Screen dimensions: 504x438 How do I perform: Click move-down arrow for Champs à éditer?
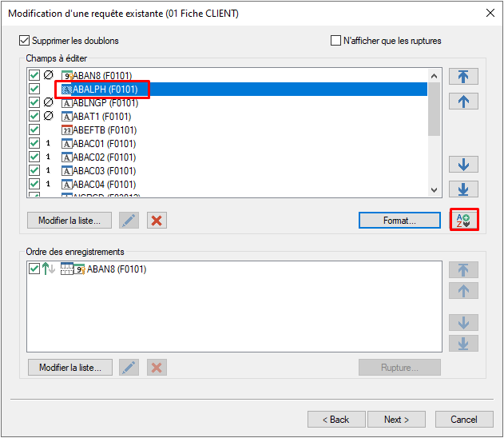tap(463, 165)
